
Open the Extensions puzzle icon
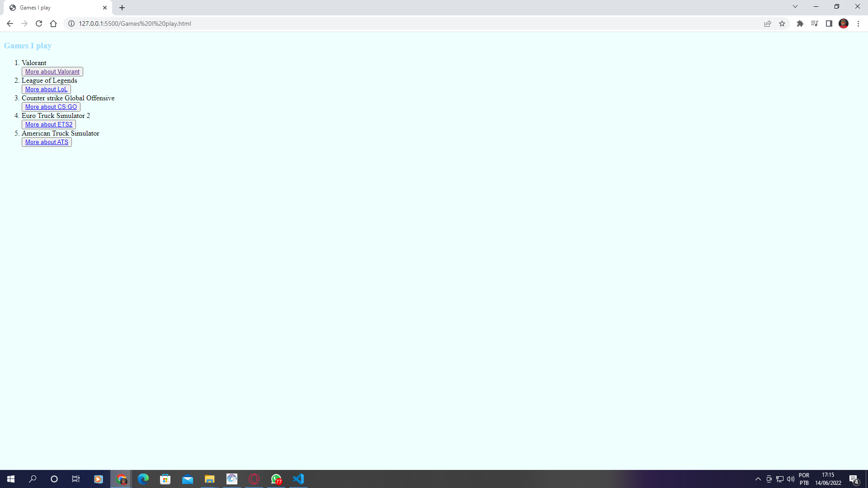[x=800, y=23]
